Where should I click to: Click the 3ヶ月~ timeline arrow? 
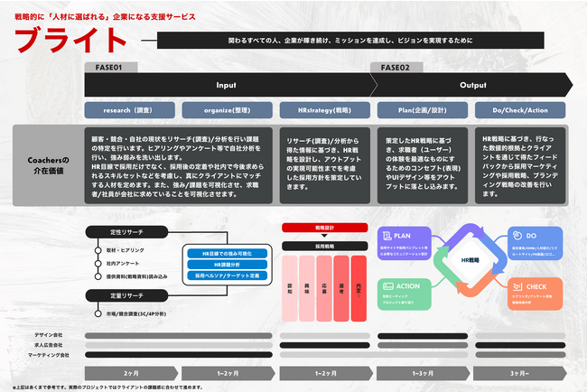(520, 374)
